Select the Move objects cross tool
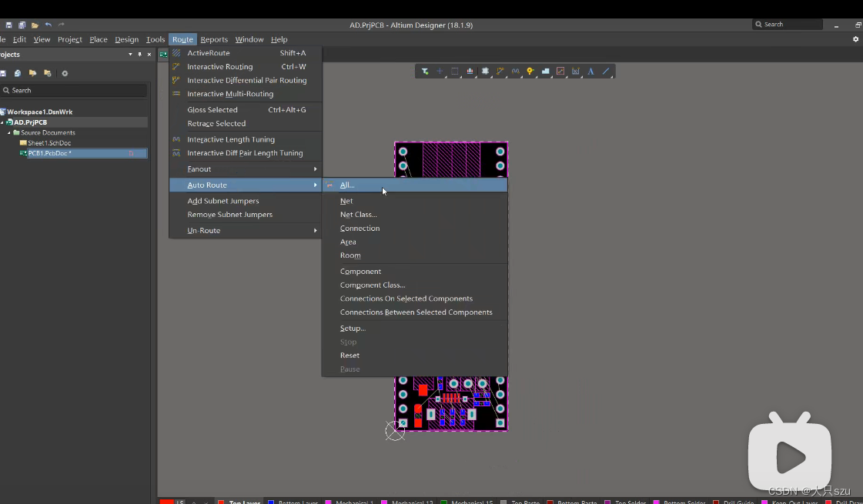The width and height of the screenshot is (863, 504). pyautogui.click(x=440, y=71)
